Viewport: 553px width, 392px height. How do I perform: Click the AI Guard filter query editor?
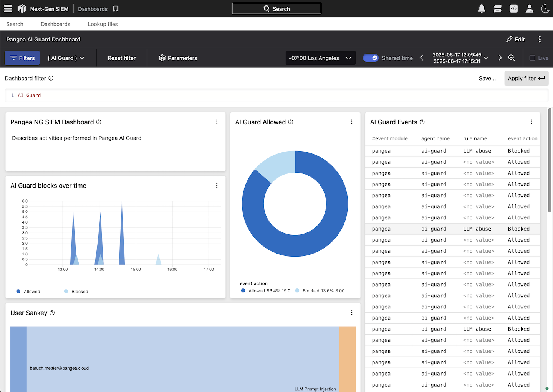[276, 96]
